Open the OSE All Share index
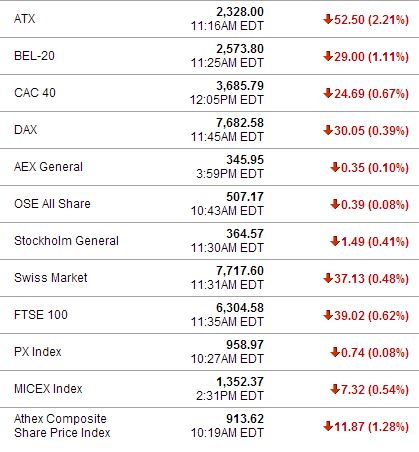 click(x=52, y=204)
